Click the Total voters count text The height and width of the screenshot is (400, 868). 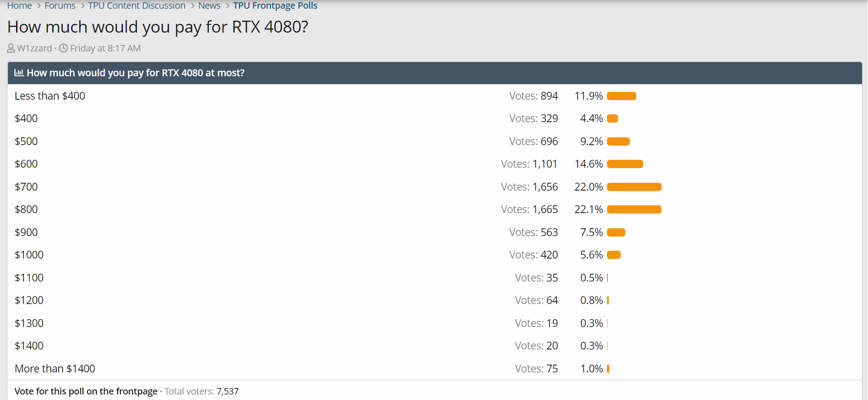[201, 391]
